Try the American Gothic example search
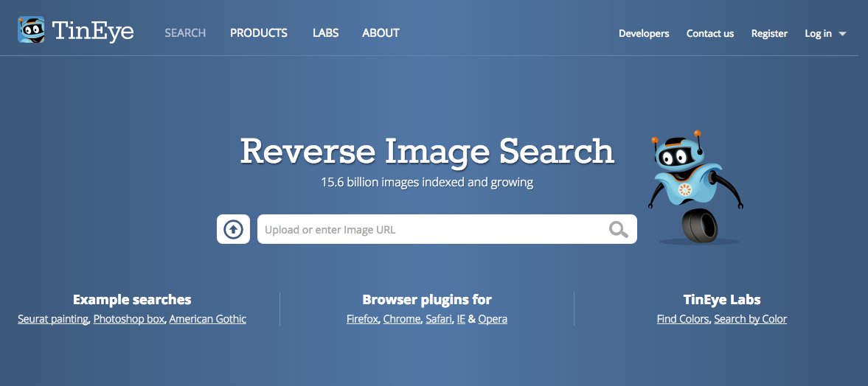This screenshot has height=386, width=868. click(x=207, y=319)
